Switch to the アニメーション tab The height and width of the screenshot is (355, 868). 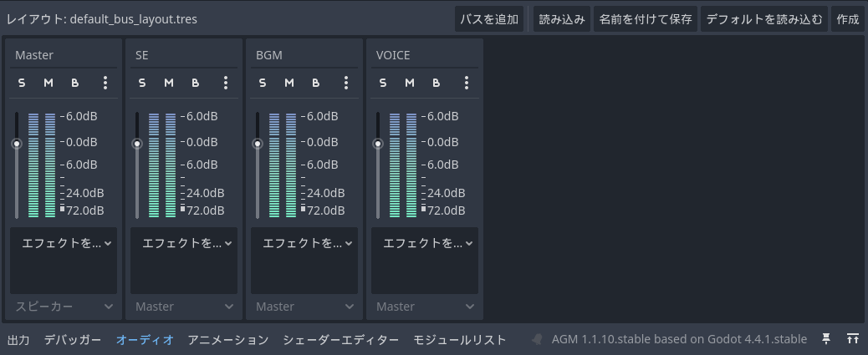(x=228, y=340)
